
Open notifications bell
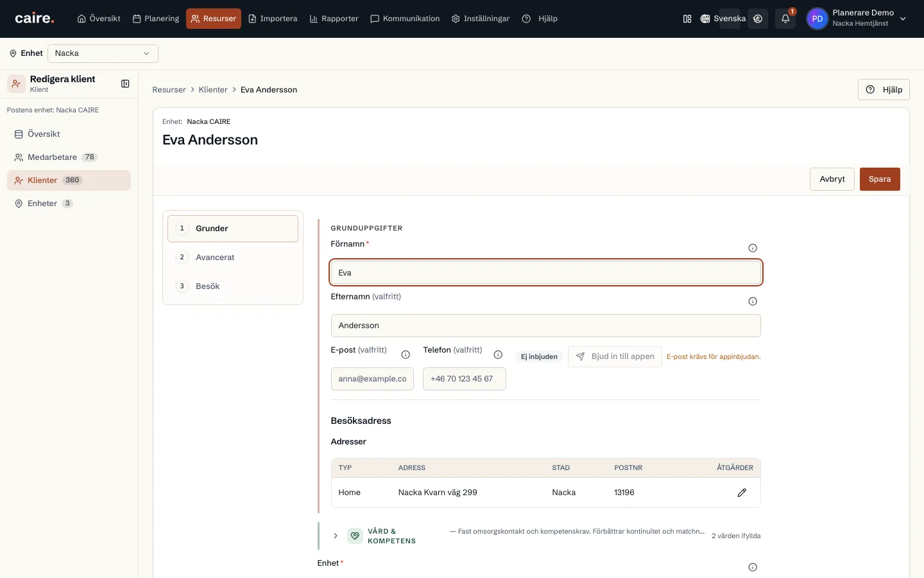[785, 19]
